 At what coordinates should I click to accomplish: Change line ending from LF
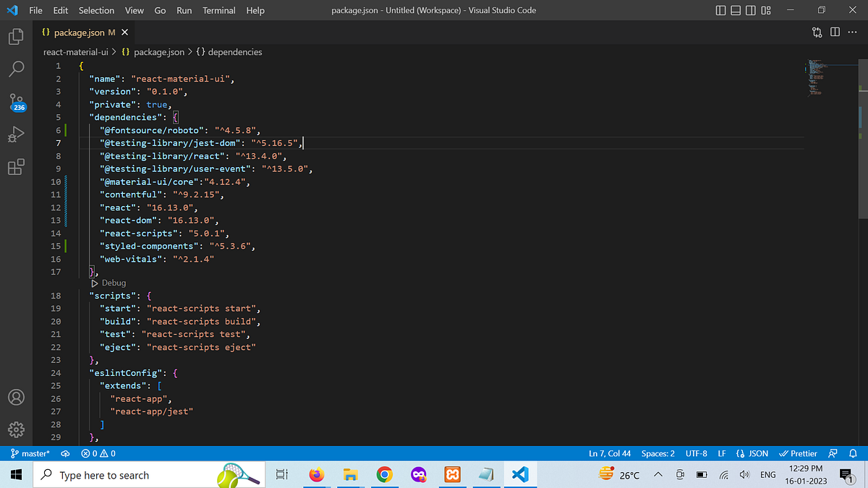pyautogui.click(x=721, y=453)
